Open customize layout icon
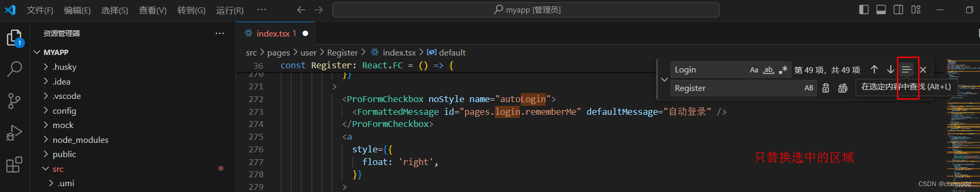The width and height of the screenshot is (980, 192). coord(916,10)
